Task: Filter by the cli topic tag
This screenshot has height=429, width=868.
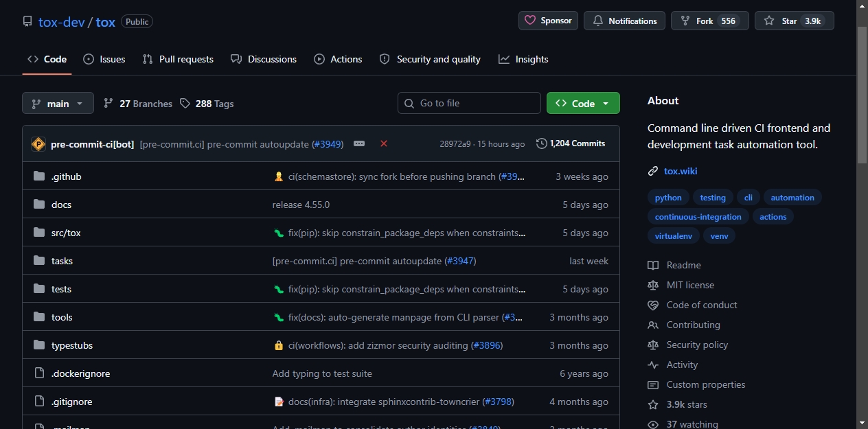Action: coord(749,198)
